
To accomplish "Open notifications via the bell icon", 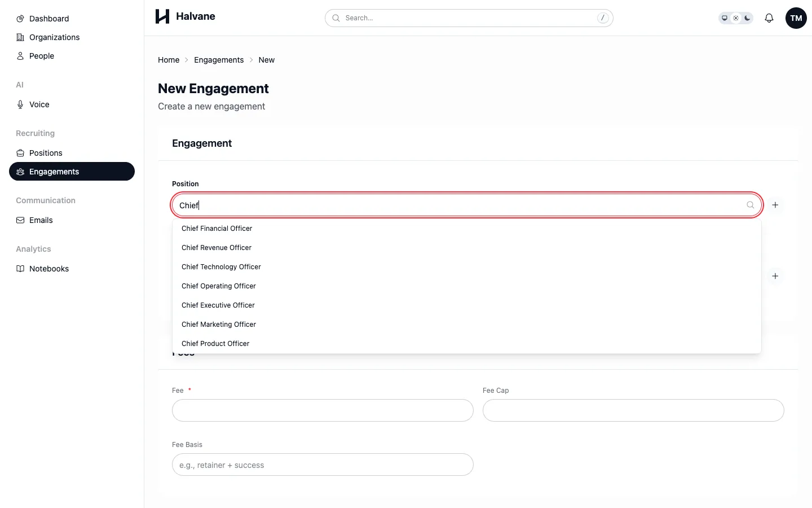I will coord(769,18).
